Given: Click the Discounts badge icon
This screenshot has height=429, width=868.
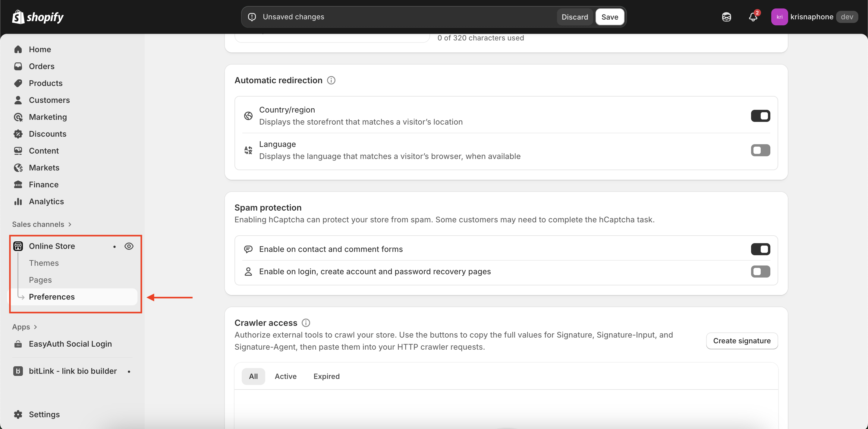Looking at the screenshot, I should pos(18,134).
